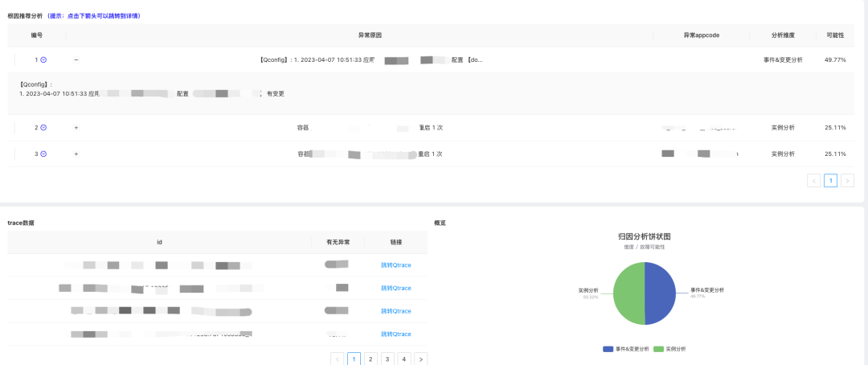Screen dimensions: 868x365
Task: Open the 跳转Qtrace link in fourth trace row
Action: [396, 334]
